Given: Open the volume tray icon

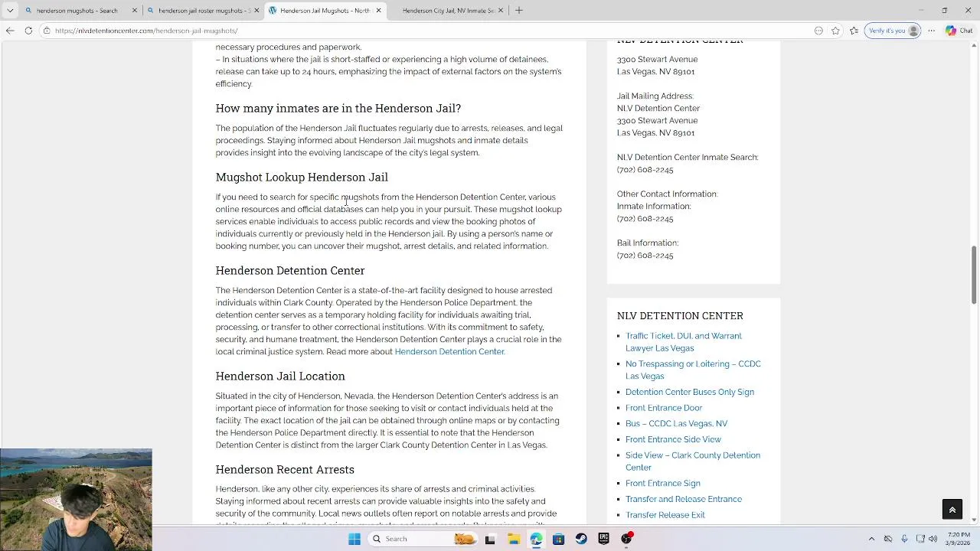Looking at the screenshot, I should coord(933,539).
